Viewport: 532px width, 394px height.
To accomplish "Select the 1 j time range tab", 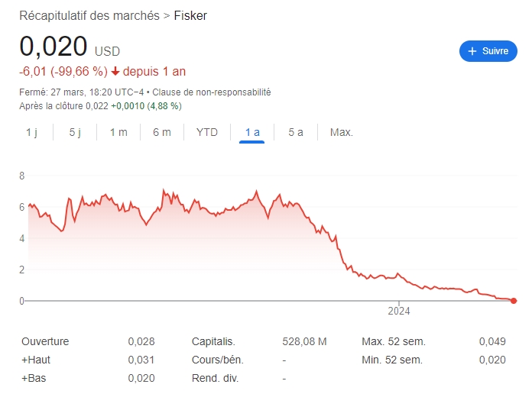I will pos(31,132).
